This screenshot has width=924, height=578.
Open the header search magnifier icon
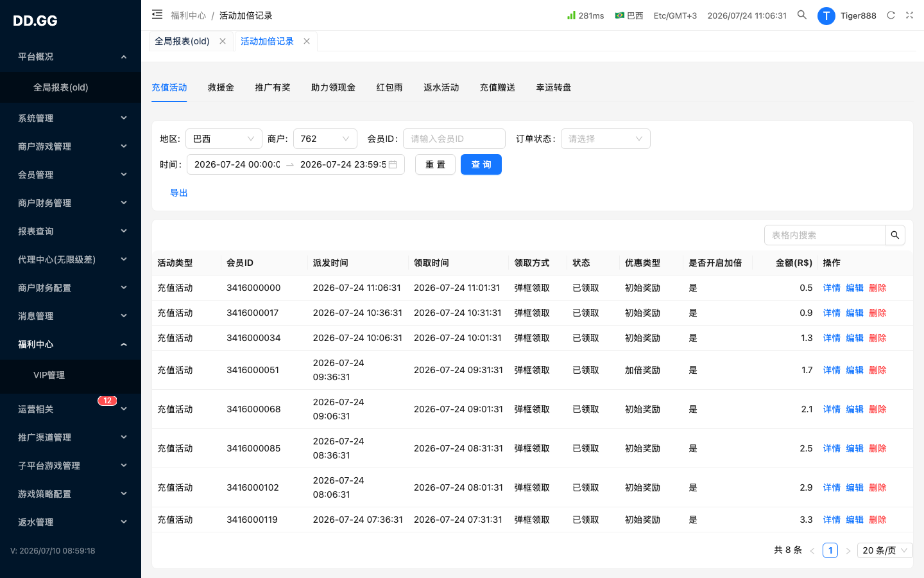(x=802, y=15)
